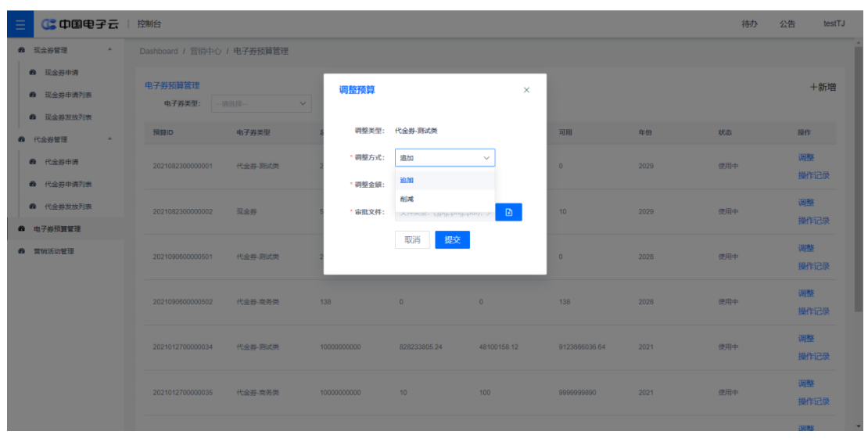Click 现金券 type cell in second row

[x=246, y=211]
